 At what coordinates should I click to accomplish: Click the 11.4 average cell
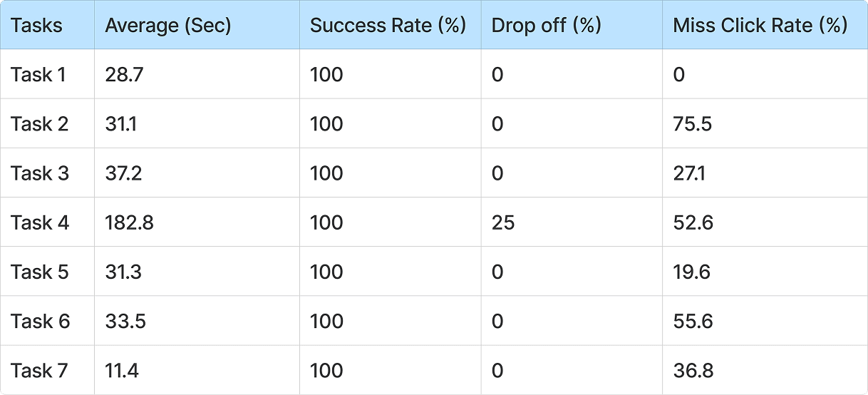(123, 370)
